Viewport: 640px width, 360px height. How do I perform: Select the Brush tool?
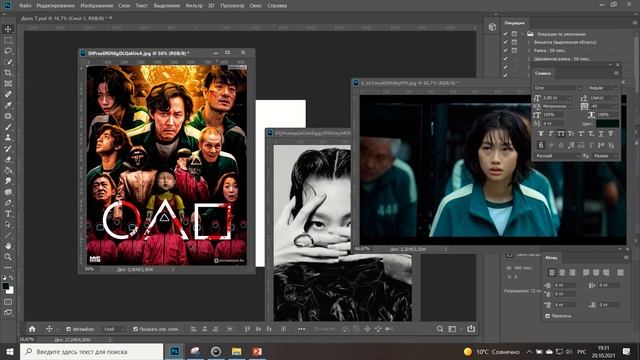(8, 127)
